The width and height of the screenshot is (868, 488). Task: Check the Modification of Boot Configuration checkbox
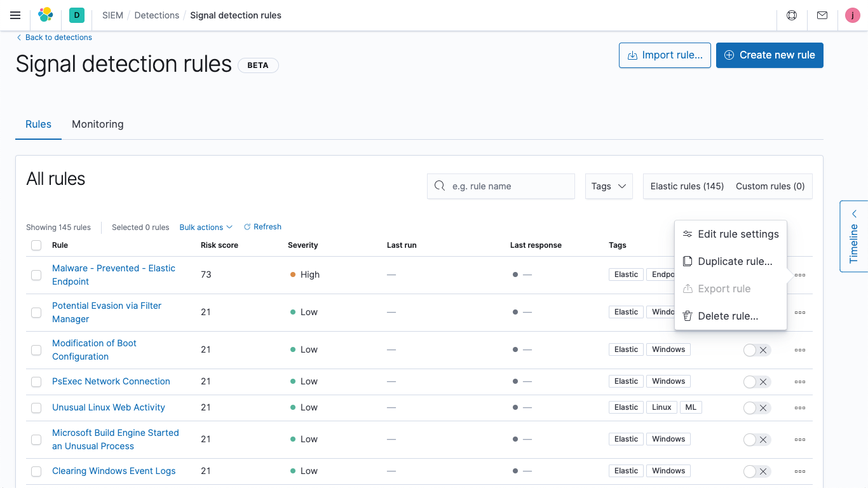point(36,350)
